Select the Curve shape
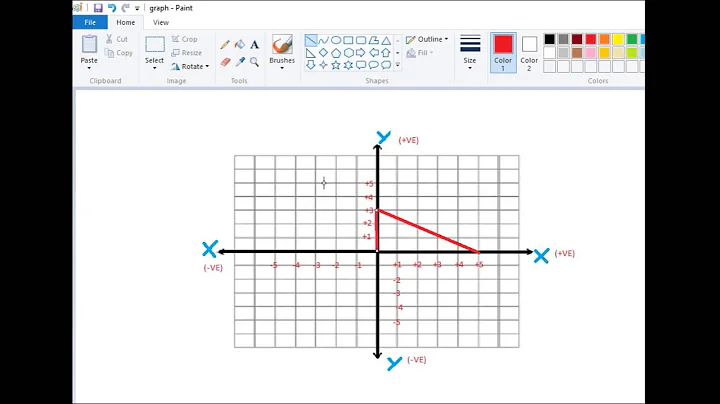720x404 pixels. tap(323, 40)
